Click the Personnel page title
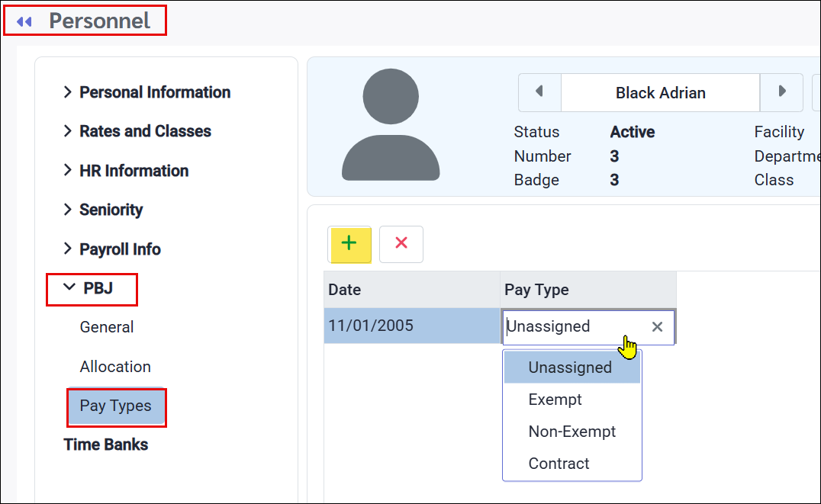 pyautogui.click(x=99, y=21)
